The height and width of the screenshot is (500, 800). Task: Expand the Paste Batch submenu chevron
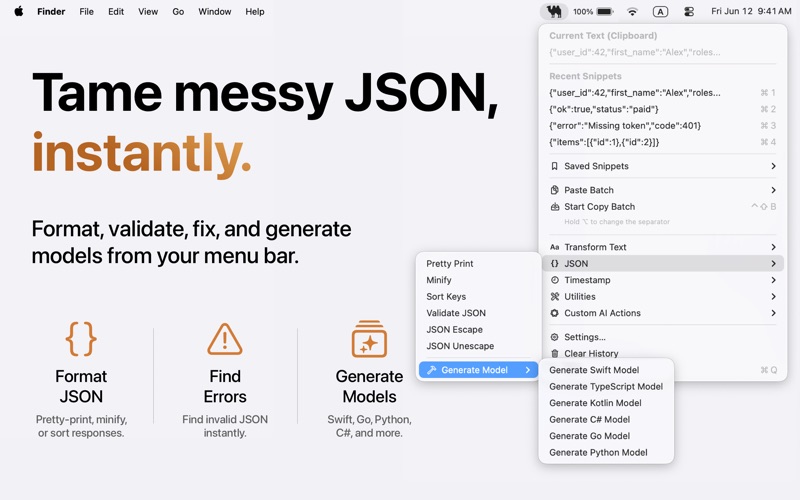tap(773, 190)
